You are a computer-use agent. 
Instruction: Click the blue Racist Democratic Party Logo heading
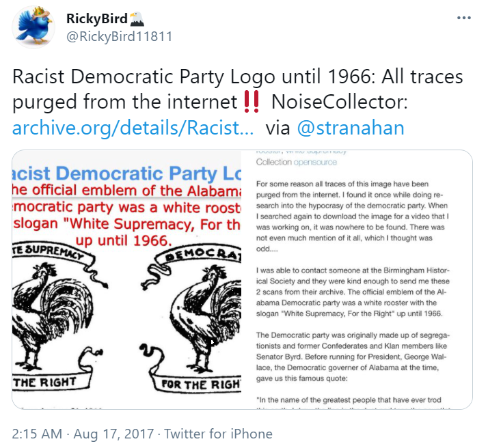(x=126, y=173)
